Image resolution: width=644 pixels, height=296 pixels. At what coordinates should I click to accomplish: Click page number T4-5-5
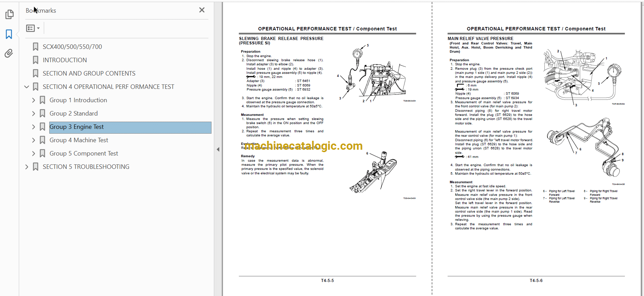coord(327,281)
